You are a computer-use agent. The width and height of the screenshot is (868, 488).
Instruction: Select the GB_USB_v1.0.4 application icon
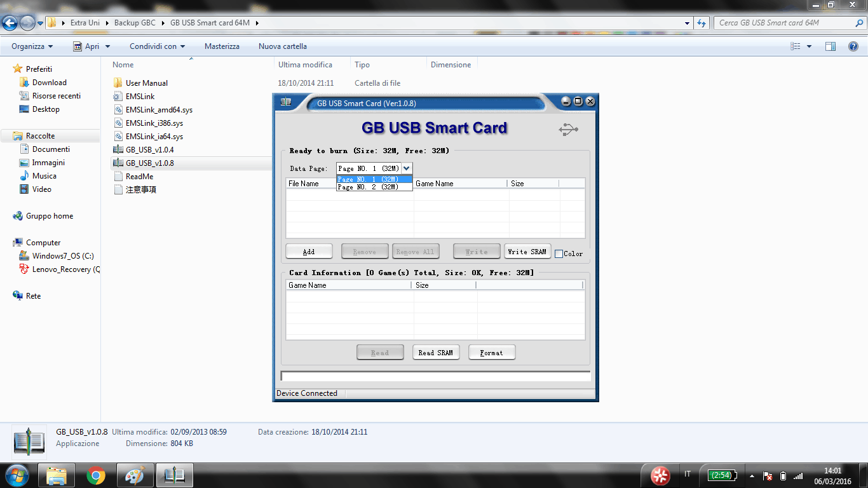click(x=118, y=150)
